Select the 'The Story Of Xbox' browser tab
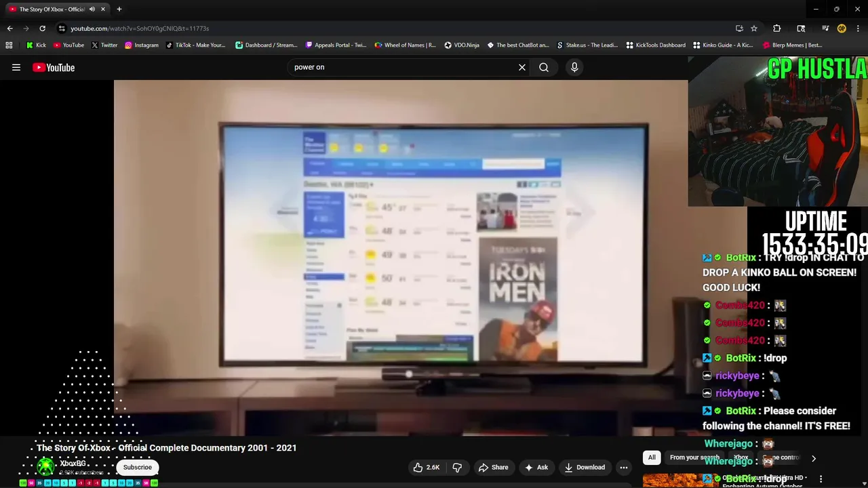 coord(52,9)
